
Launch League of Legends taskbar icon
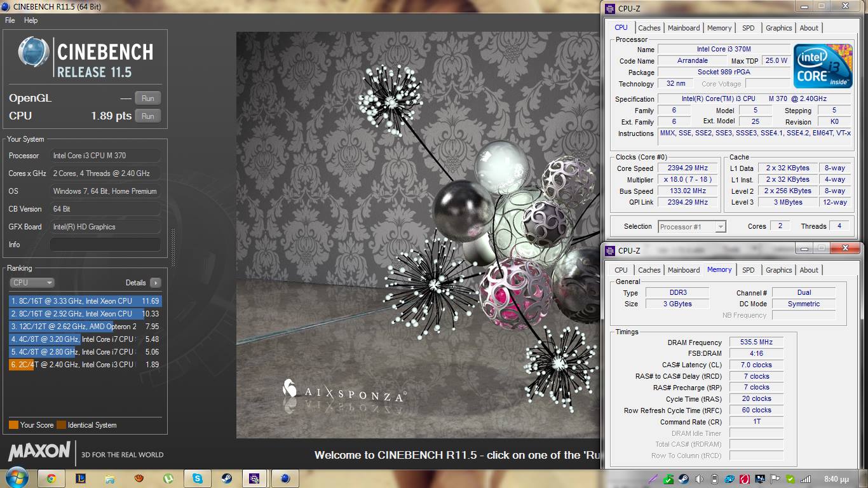coord(81,478)
